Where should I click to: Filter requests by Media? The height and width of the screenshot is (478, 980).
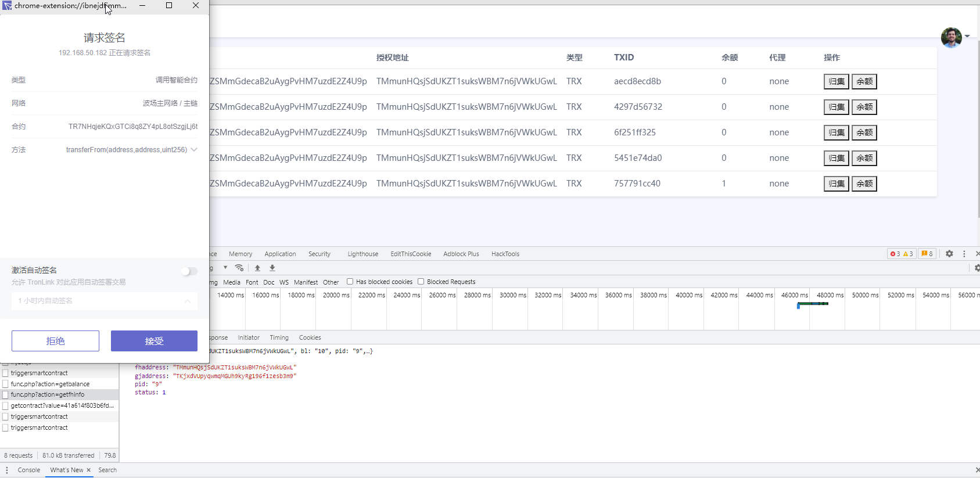(x=232, y=282)
